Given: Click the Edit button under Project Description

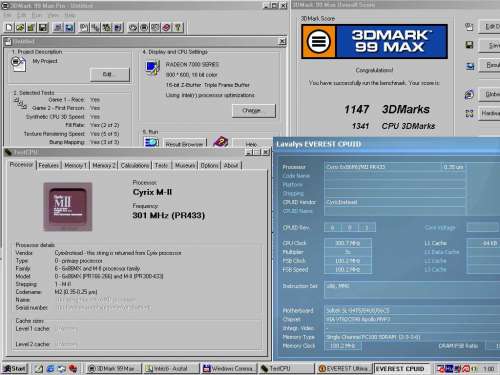Looking at the screenshot, I should [110, 74].
